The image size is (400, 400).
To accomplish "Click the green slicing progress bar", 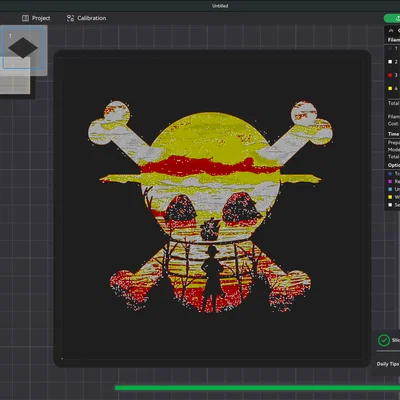I will [x=257, y=388].
